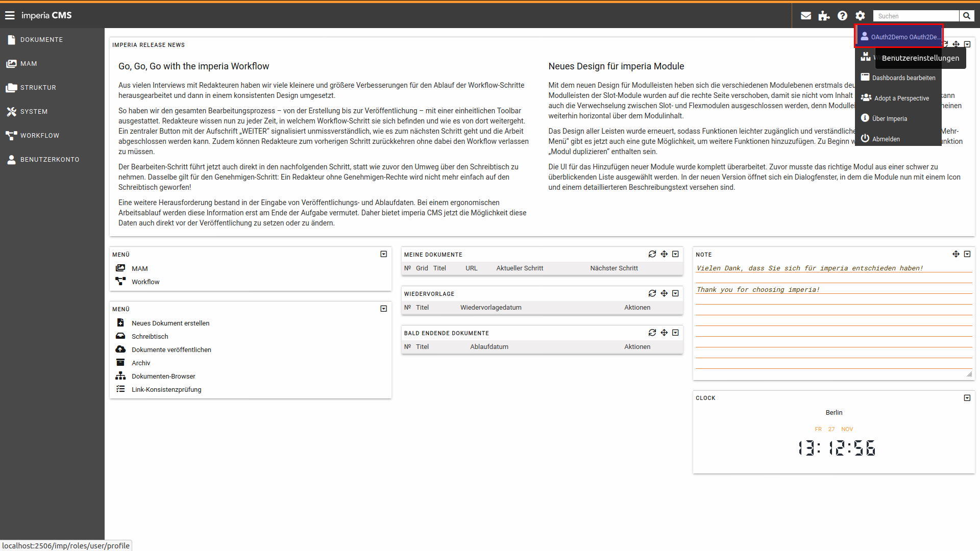
Task: Open the help question mark icon
Action: tap(842, 16)
